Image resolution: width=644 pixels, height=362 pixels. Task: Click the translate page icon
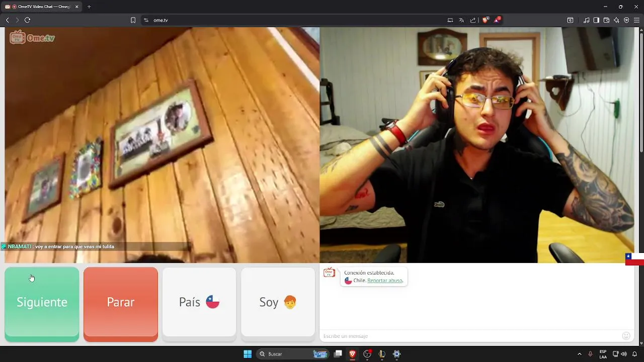461,20
